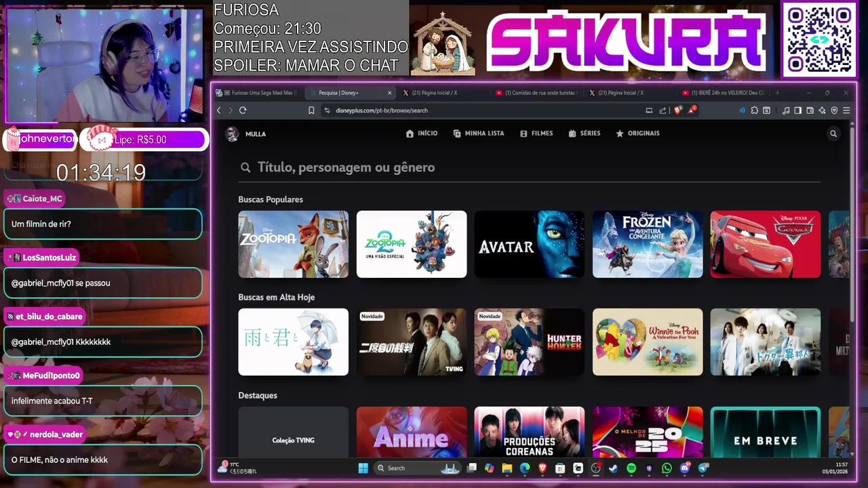Open the Anime highlight card

point(412,432)
